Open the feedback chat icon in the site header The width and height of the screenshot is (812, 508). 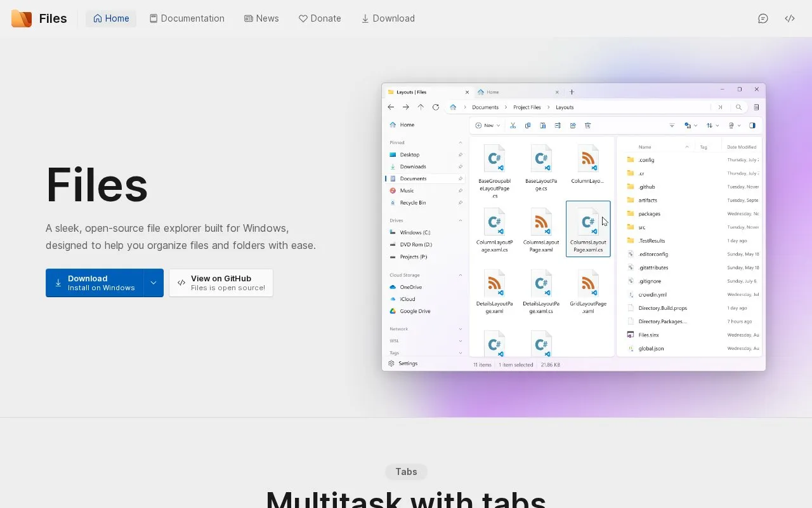coord(763,18)
